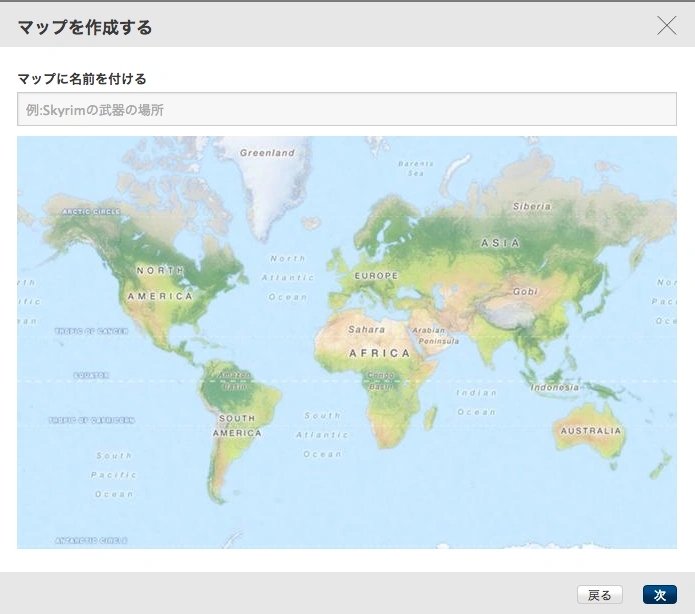Click the ASIA label on the map
Screen dimensions: 695x614
click(x=500, y=243)
